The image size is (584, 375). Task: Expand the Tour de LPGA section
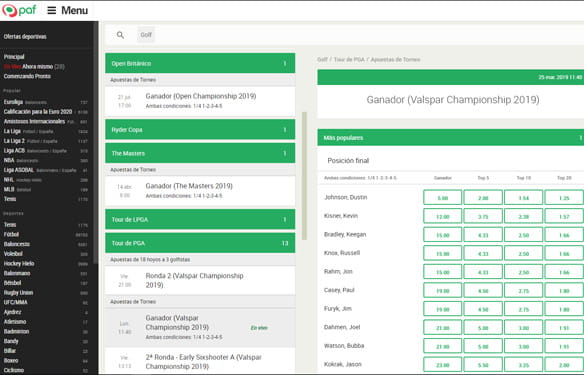(200, 219)
